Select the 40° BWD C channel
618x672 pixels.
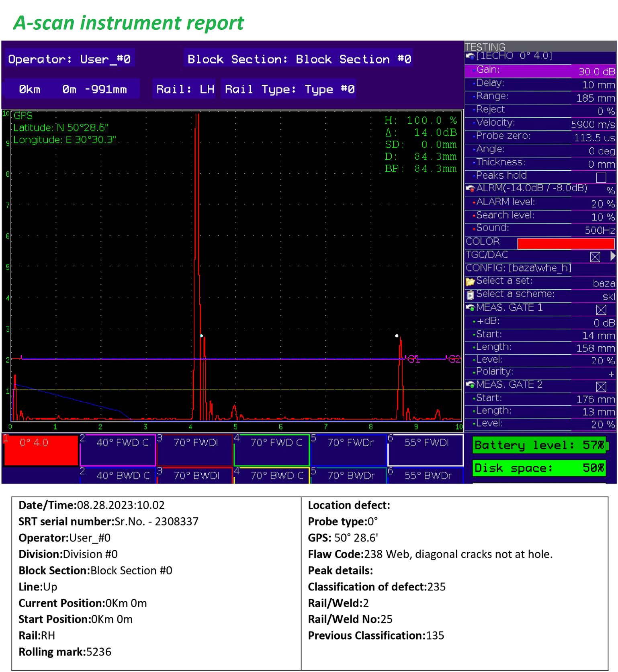(x=118, y=475)
